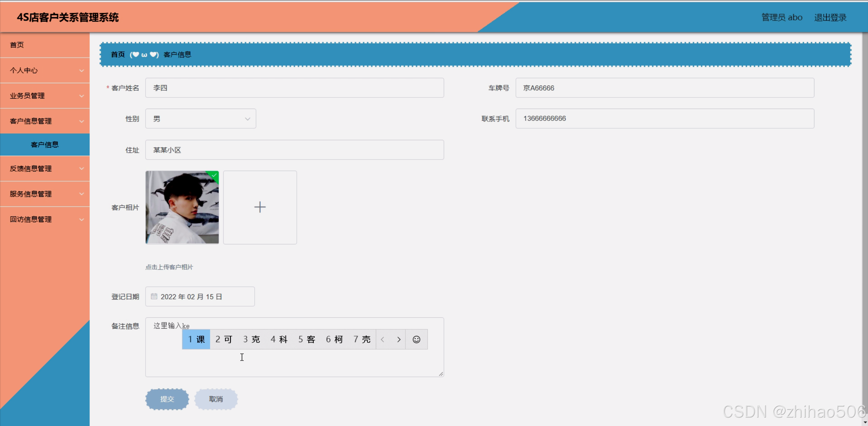The image size is (868, 426).
Task: Click the calendar icon in the 登记日期 field
Action: (154, 296)
